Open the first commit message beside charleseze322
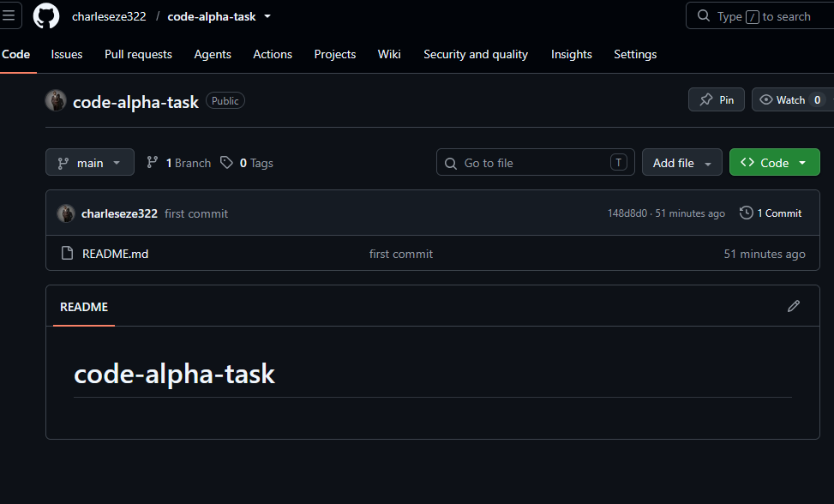The height and width of the screenshot is (504, 834). click(x=196, y=213)
